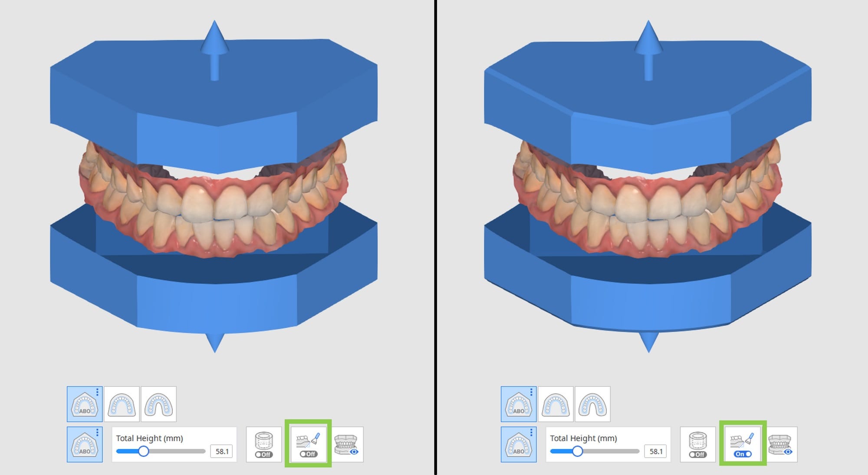Toggle model visibility eye icon in left panel
Viewport: 868px width, 475px height.
[347, 444]
